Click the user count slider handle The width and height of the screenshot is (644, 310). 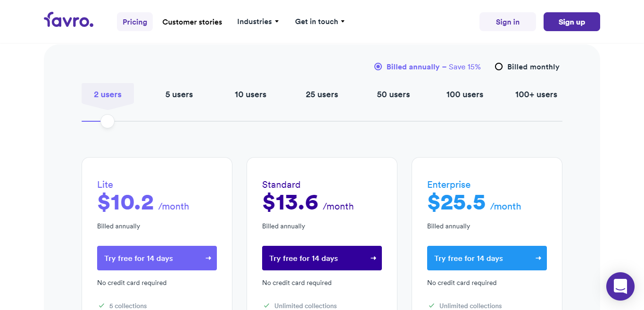[107, 121]
